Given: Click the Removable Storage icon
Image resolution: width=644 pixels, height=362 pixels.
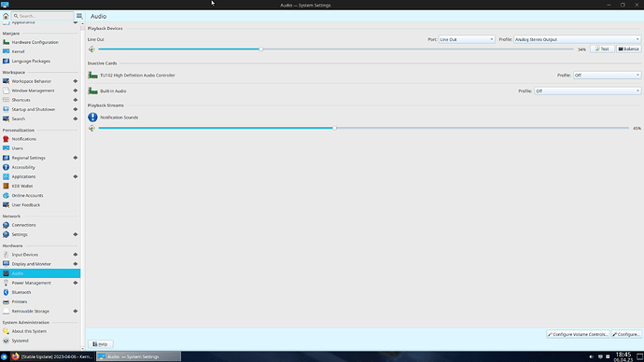Looking at the screenshot, I should 6,312.
